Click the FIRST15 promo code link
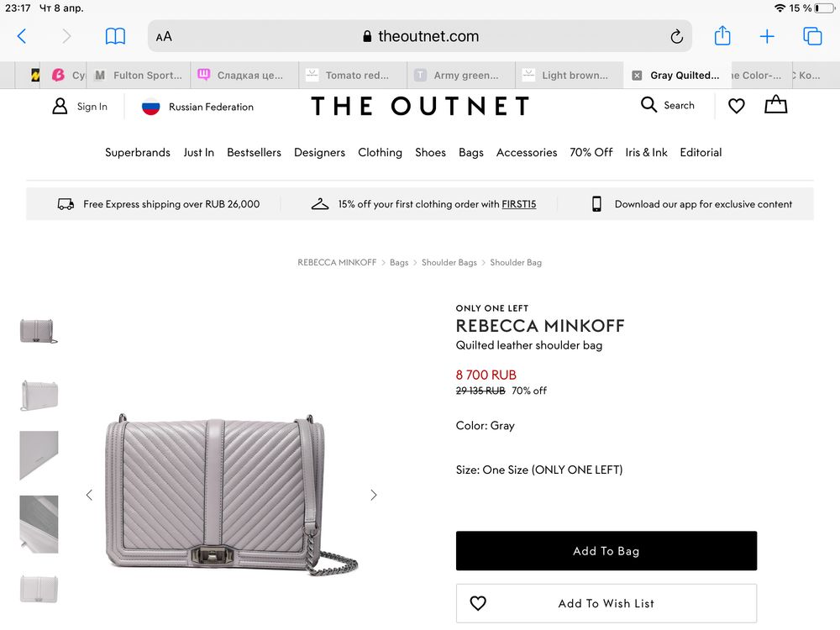Image resolution: width=840 pixels, height=630 pixels. click(519, 204)
